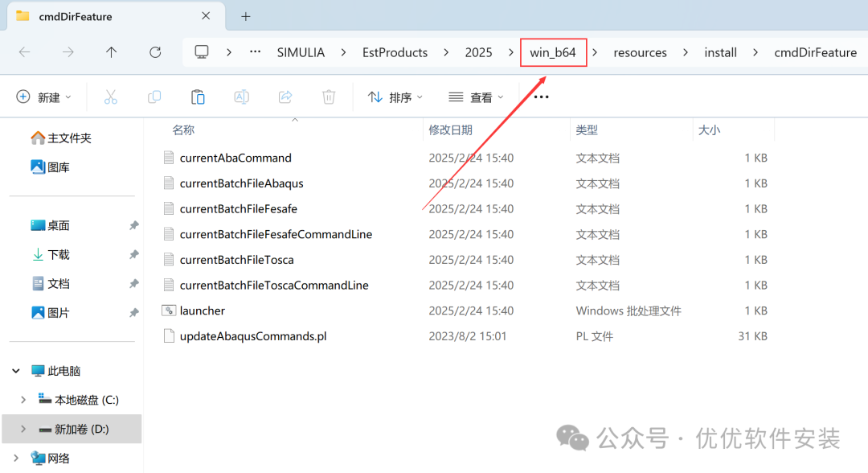
Task: Select the launcher batch file
Action: pos(203,311)
